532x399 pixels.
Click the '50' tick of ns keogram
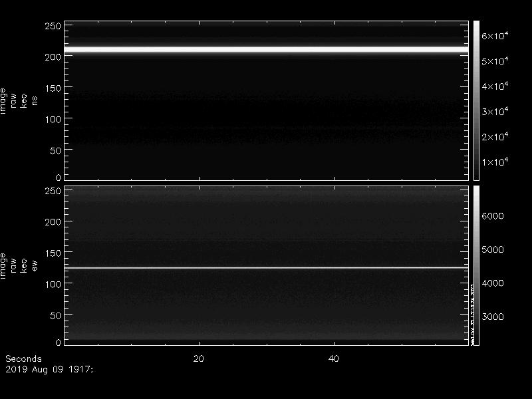pos(56,151)
